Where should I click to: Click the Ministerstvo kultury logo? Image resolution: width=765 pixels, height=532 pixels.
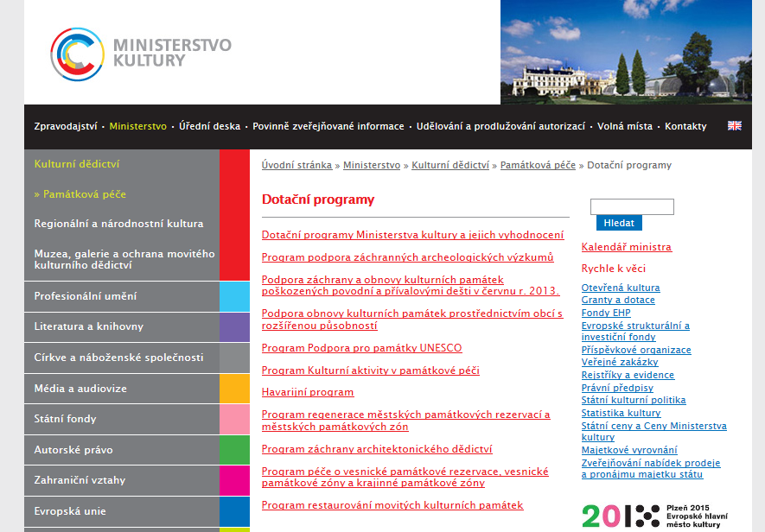(141, 54)
